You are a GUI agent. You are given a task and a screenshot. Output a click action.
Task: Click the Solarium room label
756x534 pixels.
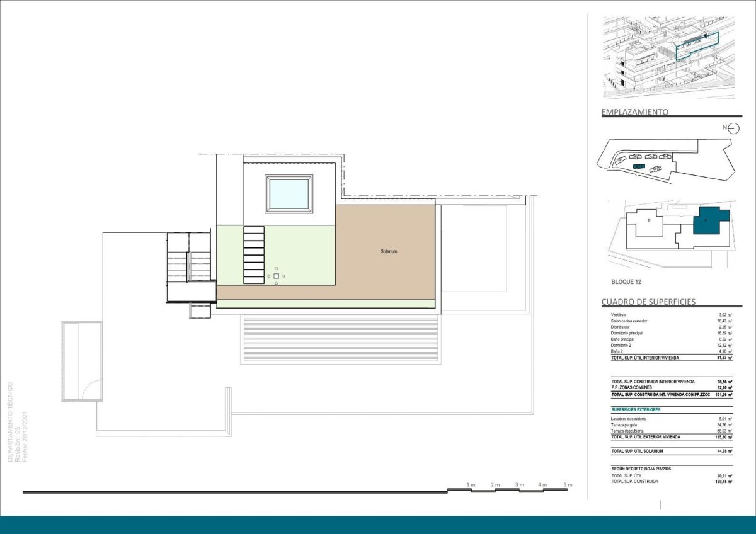click(x=389, y=251)
